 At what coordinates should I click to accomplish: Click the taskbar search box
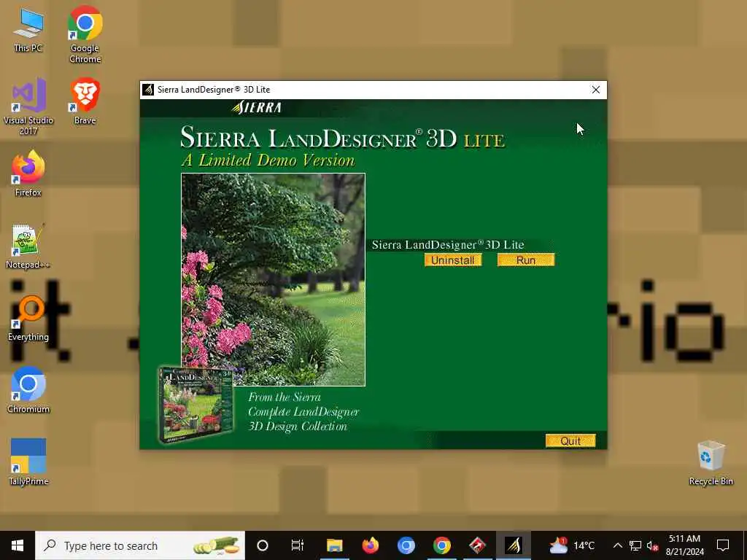(140, 545)
